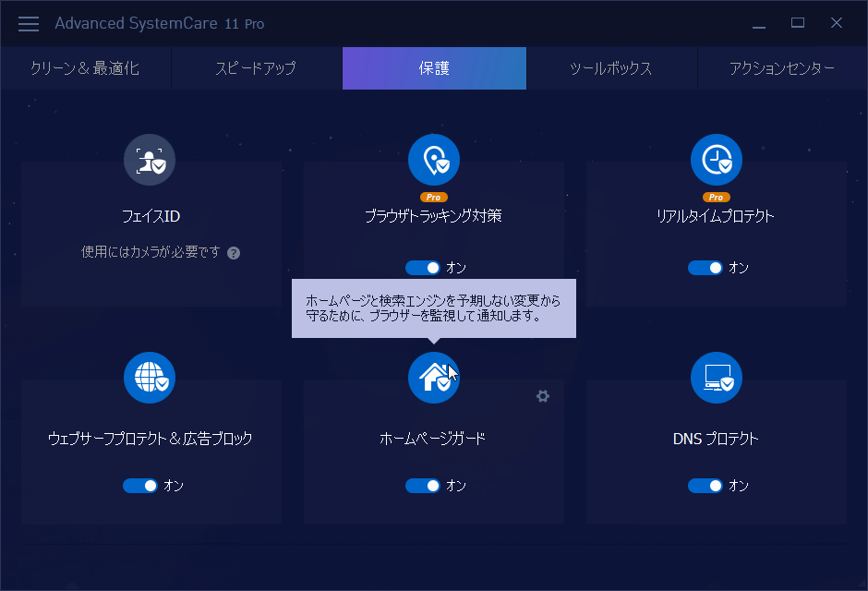Image resolution: width=868 pixels, height=591 pixels.
Task: Click ウェブサーフプロテクト＆広告ブロック label
Action: coord(150,439)
